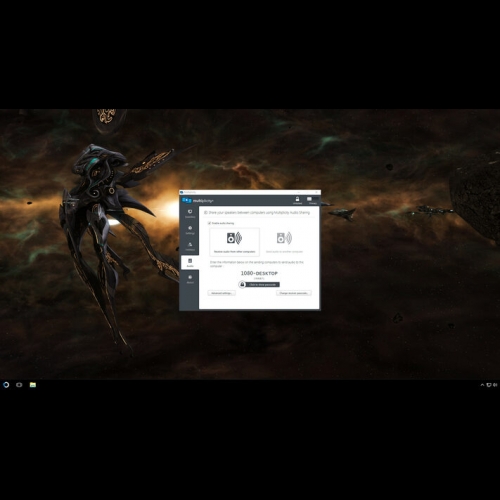Click to show passcode bar
This screenshot has height=500, width=500.
click(x=263, y=285)
